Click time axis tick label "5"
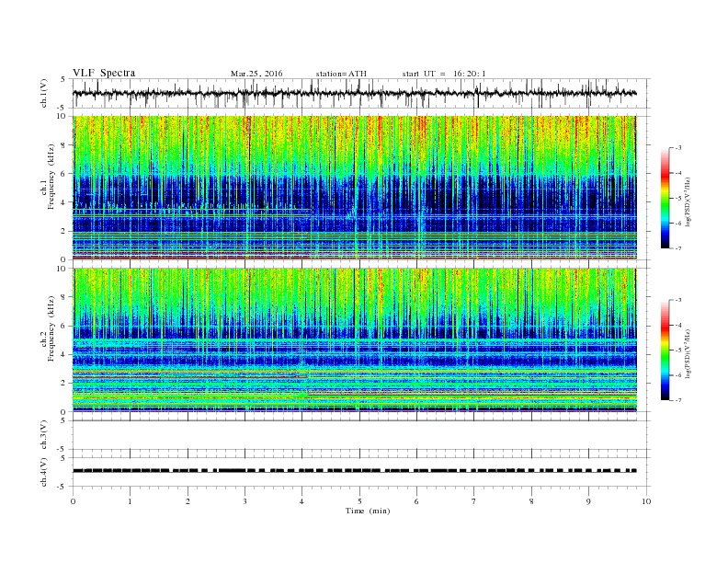Screen dimensions: 728x563 point(359,501)
